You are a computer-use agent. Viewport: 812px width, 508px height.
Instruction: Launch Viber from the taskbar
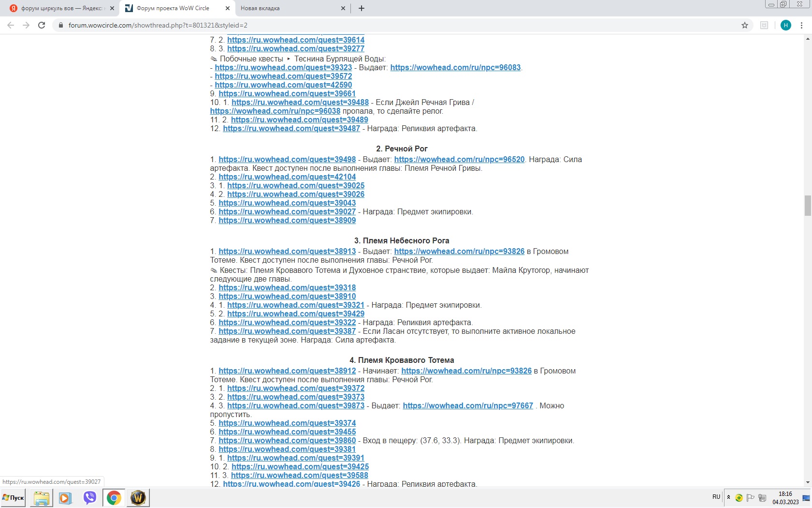[89, 497]
